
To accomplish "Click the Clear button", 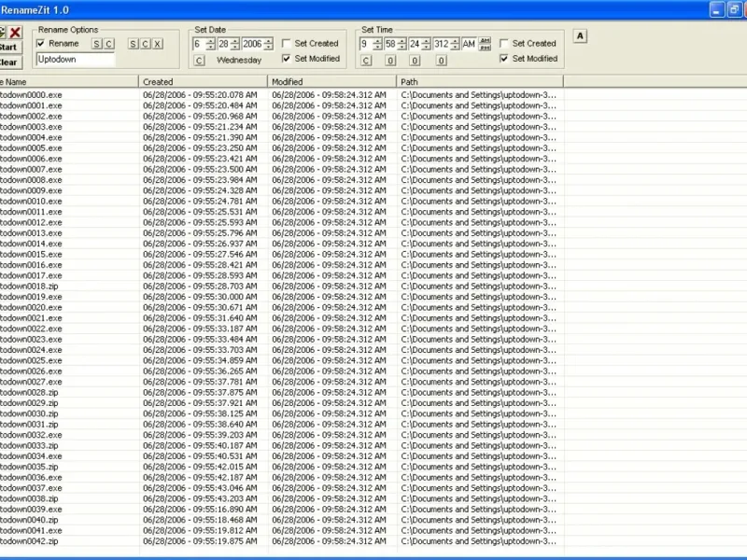I will click(x=10, y=63).
